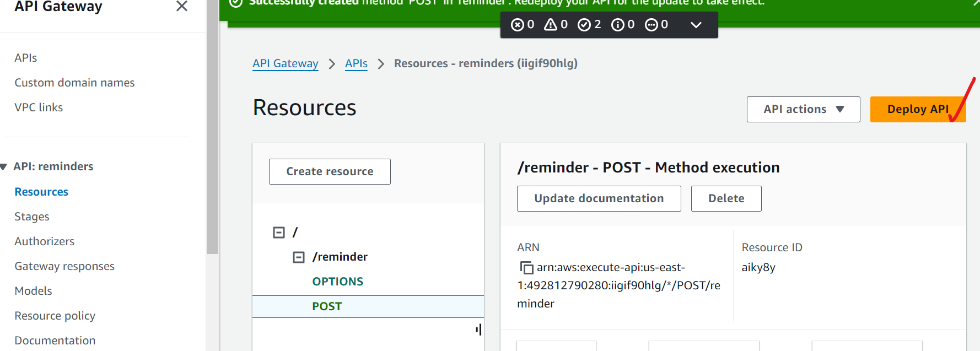
Task: Collapse the /reminder resource tree node
Action: click(299, 257)
